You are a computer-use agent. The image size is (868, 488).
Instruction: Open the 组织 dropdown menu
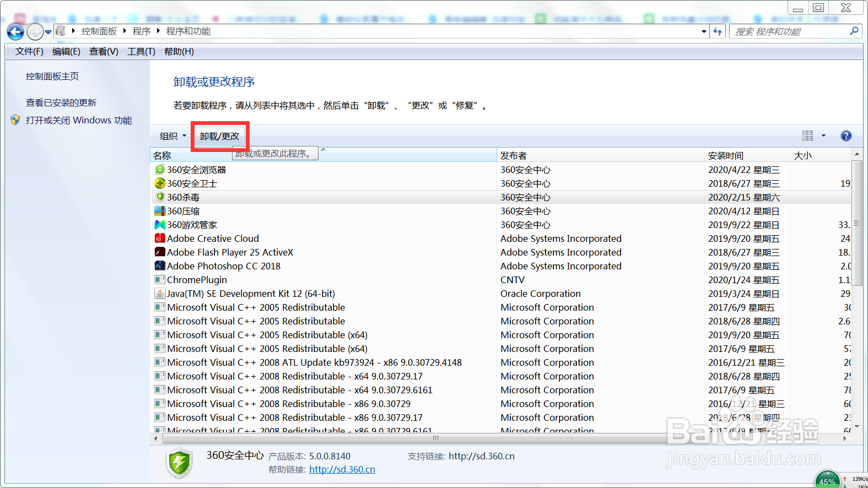tap(173, 135)
